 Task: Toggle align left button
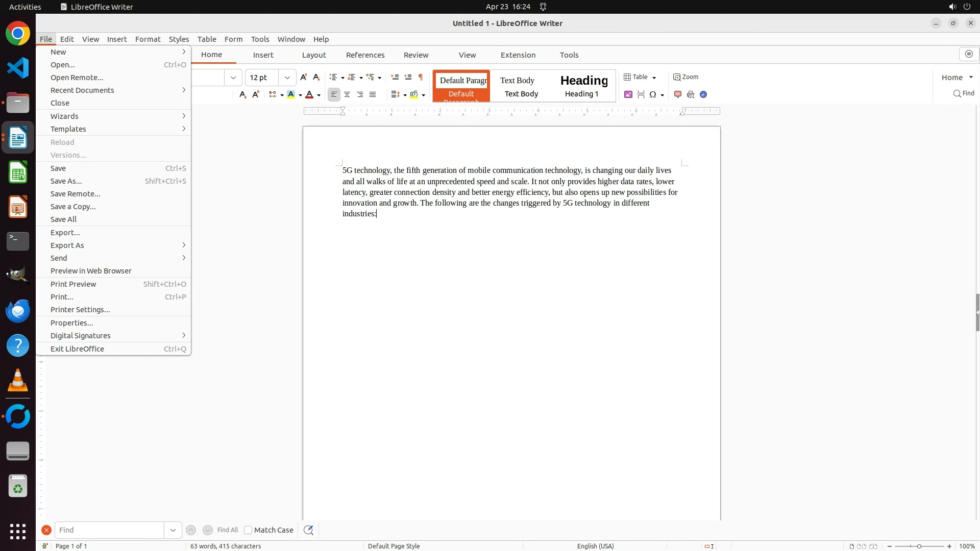coord(334,94)
